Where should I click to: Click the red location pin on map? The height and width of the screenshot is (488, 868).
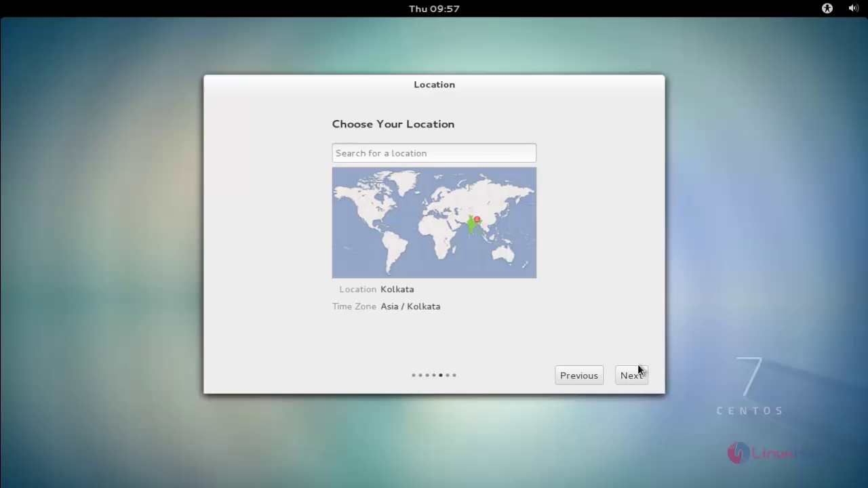coord(477,219)
